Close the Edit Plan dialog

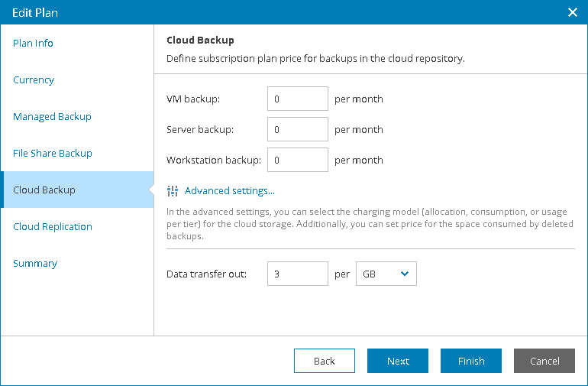573,12
